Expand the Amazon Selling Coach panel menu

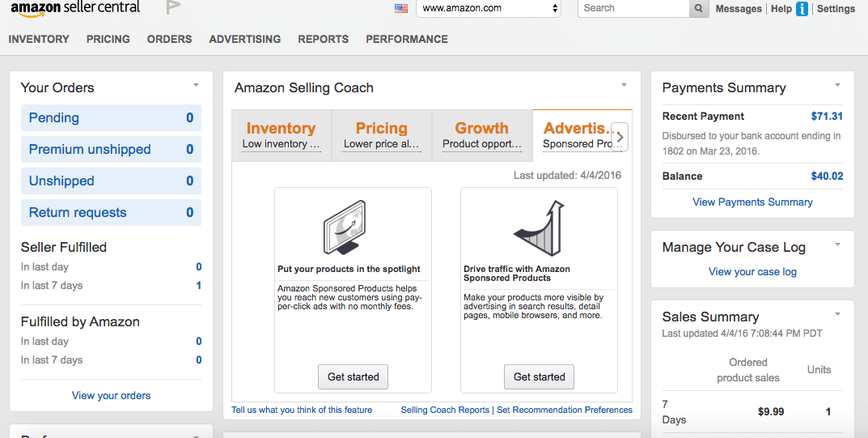(624, 85)
